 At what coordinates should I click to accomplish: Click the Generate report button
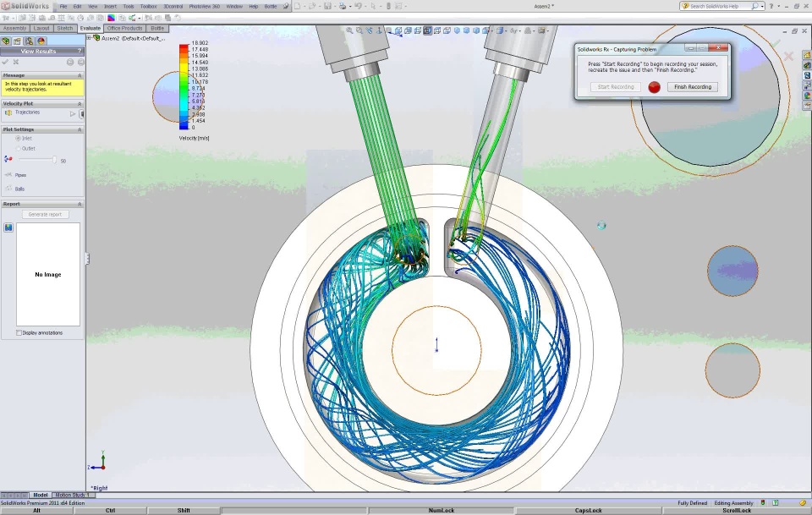[45, 214]
